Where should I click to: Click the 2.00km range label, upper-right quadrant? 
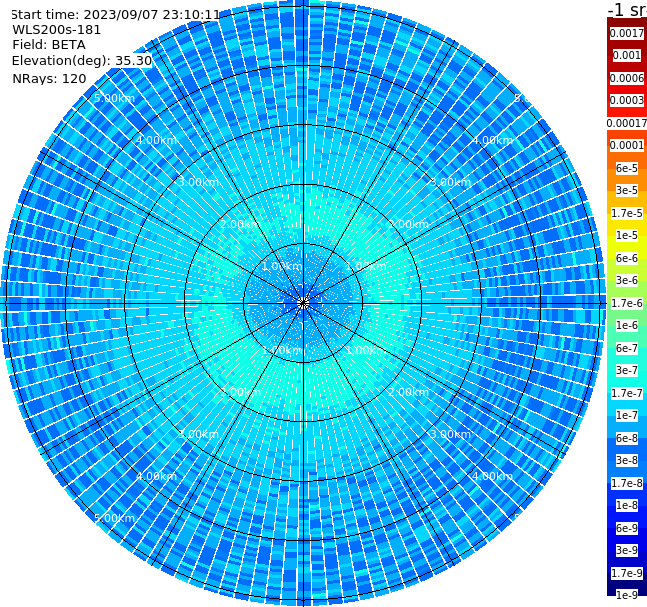(408, 224)
